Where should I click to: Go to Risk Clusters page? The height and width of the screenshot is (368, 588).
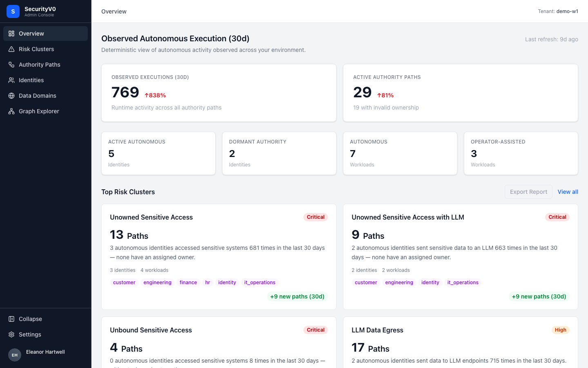pyautogui.click(x=45, y=49)
